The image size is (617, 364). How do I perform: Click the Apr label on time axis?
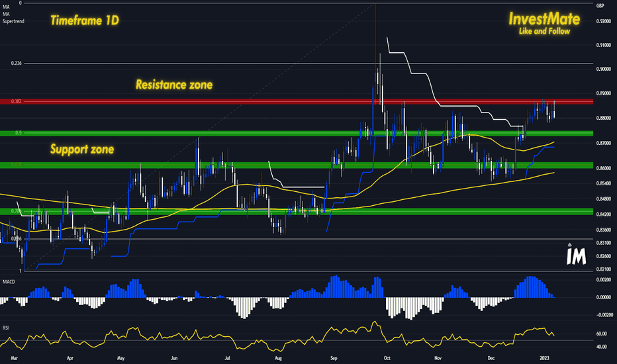point(70,359)
